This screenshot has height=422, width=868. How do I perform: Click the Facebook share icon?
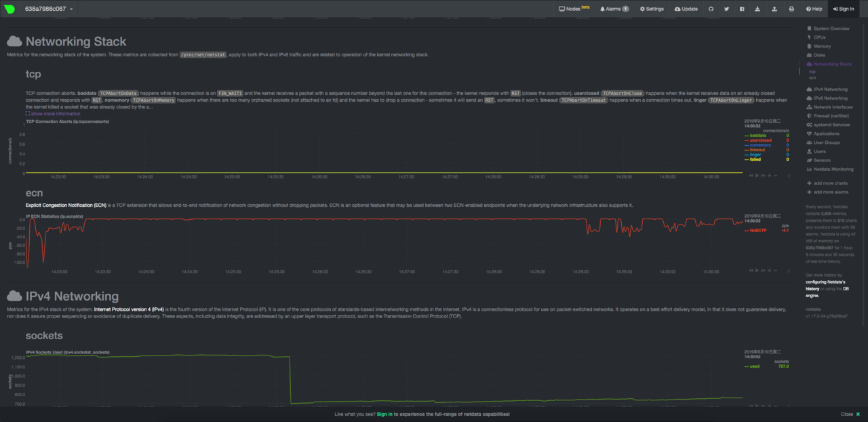[742, 9]
